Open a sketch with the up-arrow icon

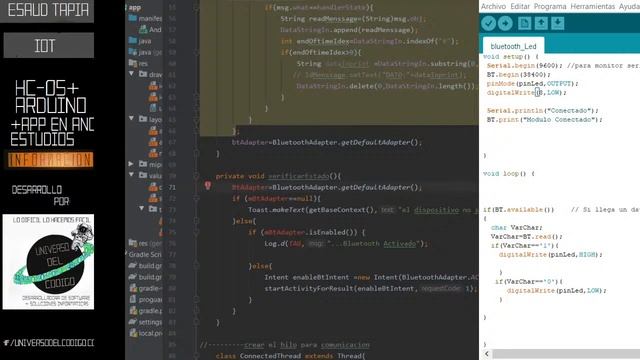[x=541, y=23]
